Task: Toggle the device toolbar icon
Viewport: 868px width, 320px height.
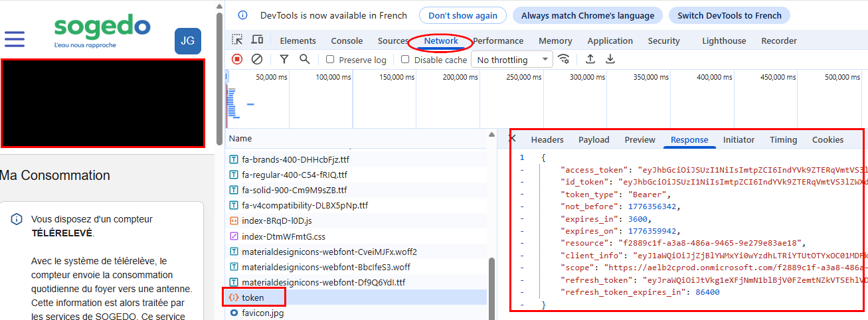Action: pyautogui.click(x=256, y=40)
